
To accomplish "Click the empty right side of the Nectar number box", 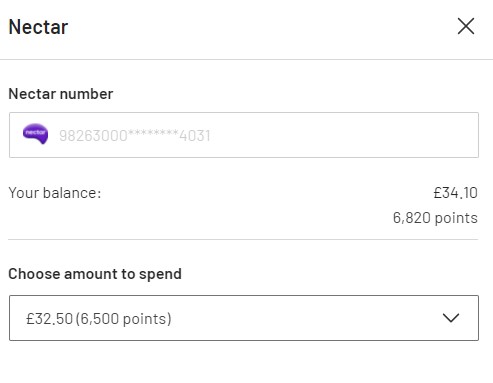I will [343, 135].
